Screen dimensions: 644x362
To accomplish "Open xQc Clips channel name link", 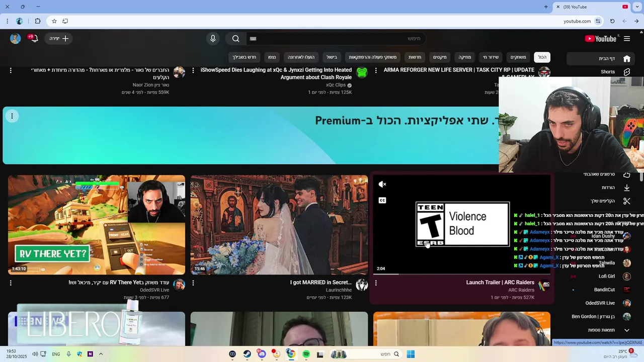I will (336, 85).
